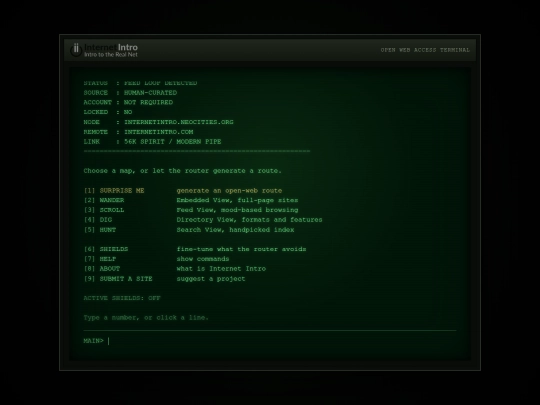Show commands via [7] HELP line
The width and height of the screenshot is (540, 405).
pos(156,259)
